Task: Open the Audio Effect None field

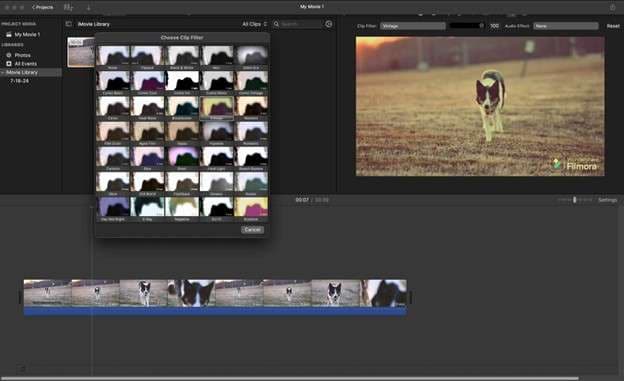Action: coord(566,26)
